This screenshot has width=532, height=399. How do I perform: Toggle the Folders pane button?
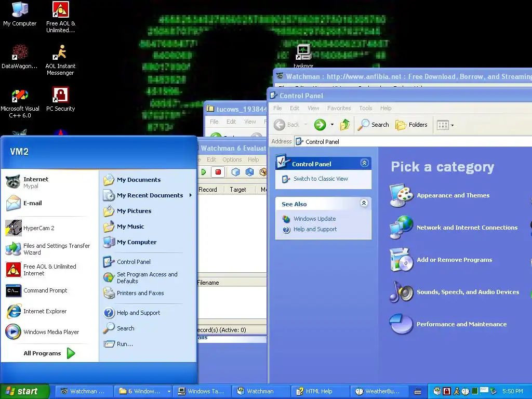click(411, 125)
